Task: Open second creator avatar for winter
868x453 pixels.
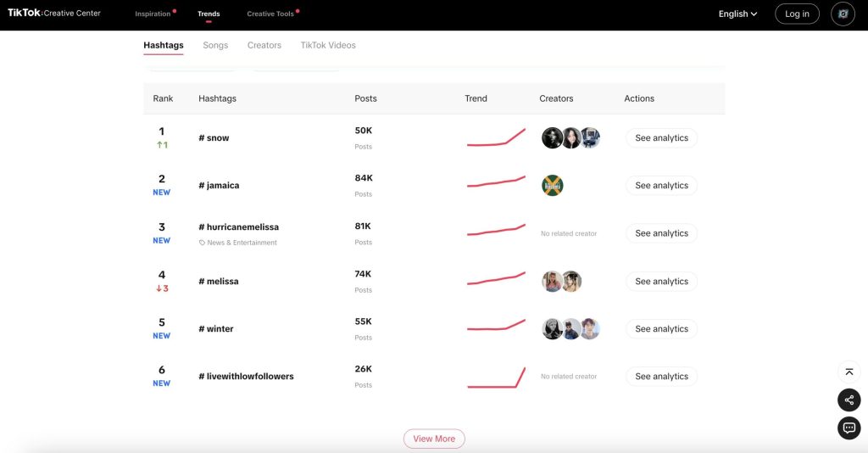Action: click(x=570, y=329)
